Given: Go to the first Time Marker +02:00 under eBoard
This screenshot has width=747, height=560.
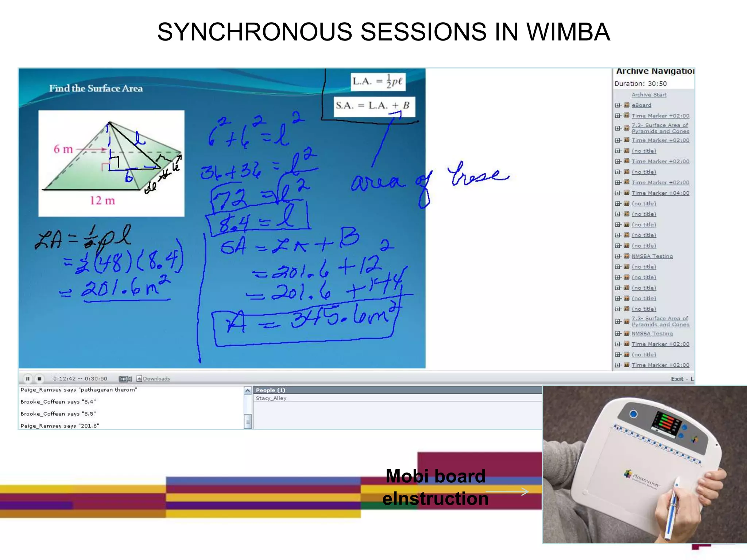Looking at the screenshot, I should coord(660,116).
